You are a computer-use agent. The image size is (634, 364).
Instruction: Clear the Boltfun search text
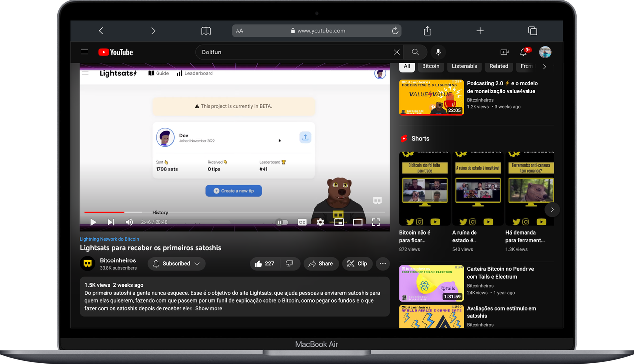point(397,52)
